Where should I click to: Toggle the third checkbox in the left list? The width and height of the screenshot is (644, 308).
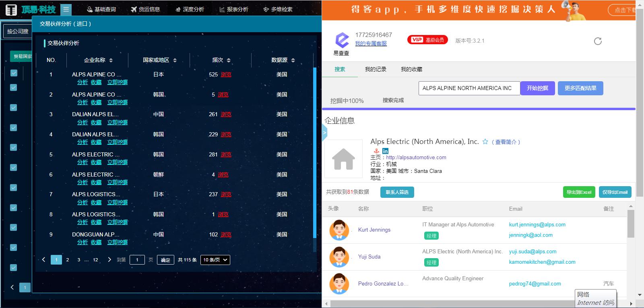[x=14, y=107]
